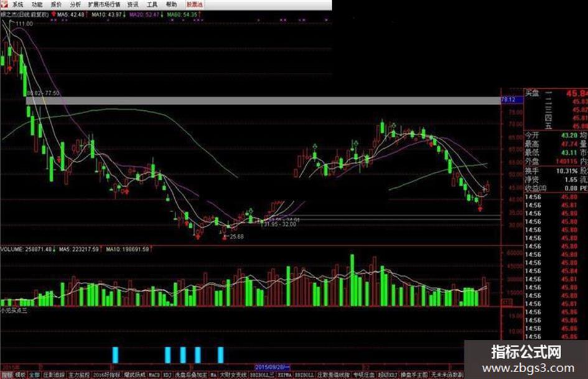Click the first cyan buy-signal bar
This screenshot has height=379, width=588.
tap(115, 355)
